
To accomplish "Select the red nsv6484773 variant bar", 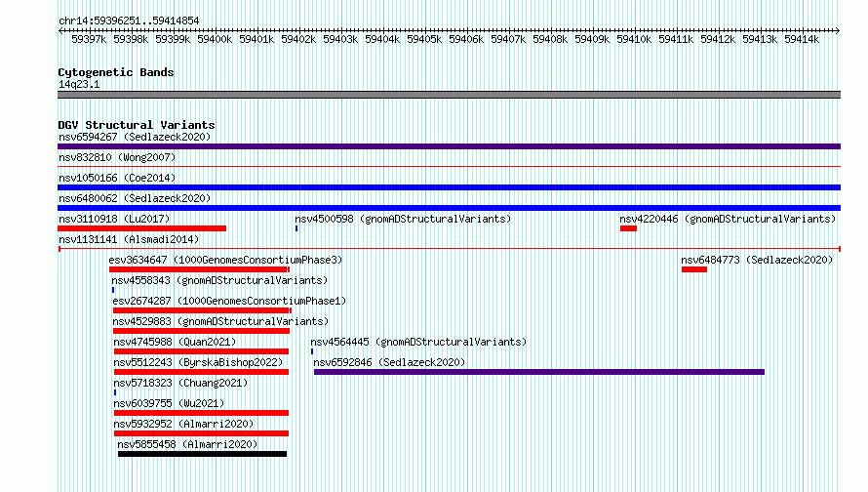I will pos(694,269).
